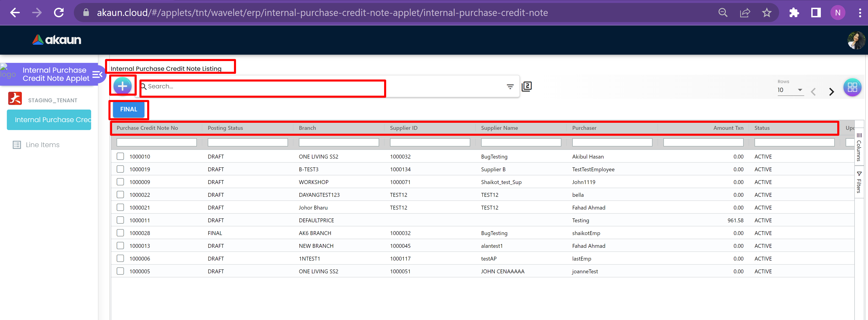Click the blue plus create button
The image size is (868, 320).
coord(122,86)
